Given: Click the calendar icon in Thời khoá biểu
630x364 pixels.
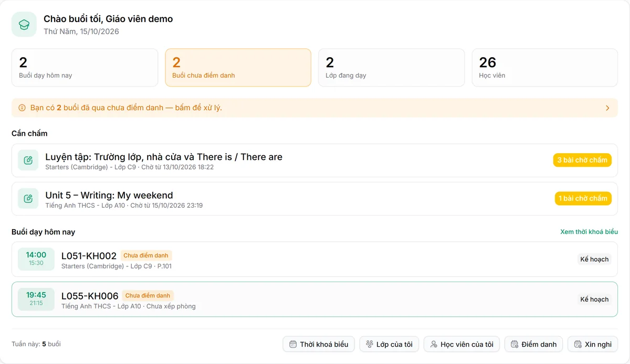Looking at the screenshot, I should coord(293,345).
